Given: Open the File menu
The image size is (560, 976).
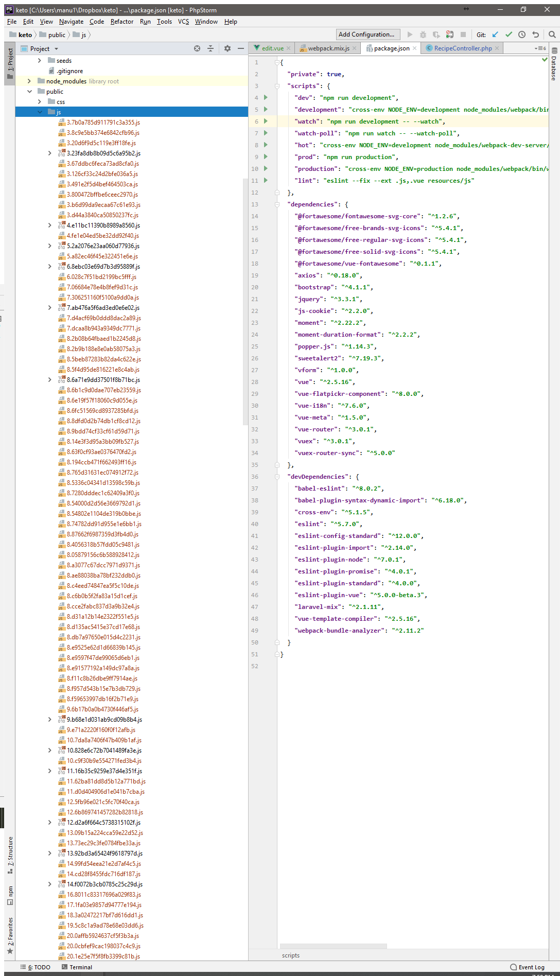Looking at the screenshot, I should 12,22.
